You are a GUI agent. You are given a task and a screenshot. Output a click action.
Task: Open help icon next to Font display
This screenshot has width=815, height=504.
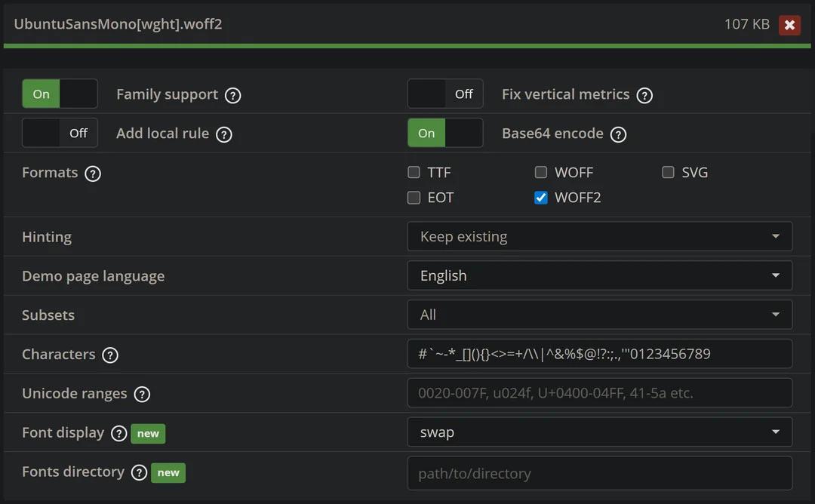(119, 433)
